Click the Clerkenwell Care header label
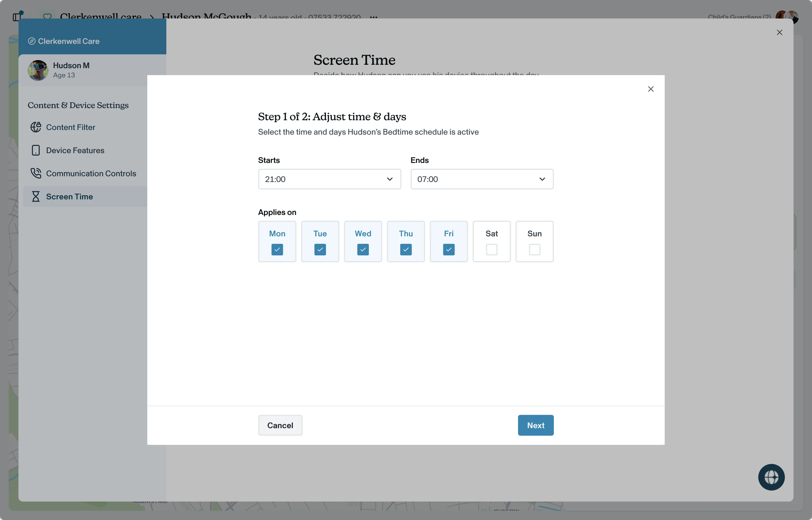This screenshot has width=812, height=520. coord(68,41)
